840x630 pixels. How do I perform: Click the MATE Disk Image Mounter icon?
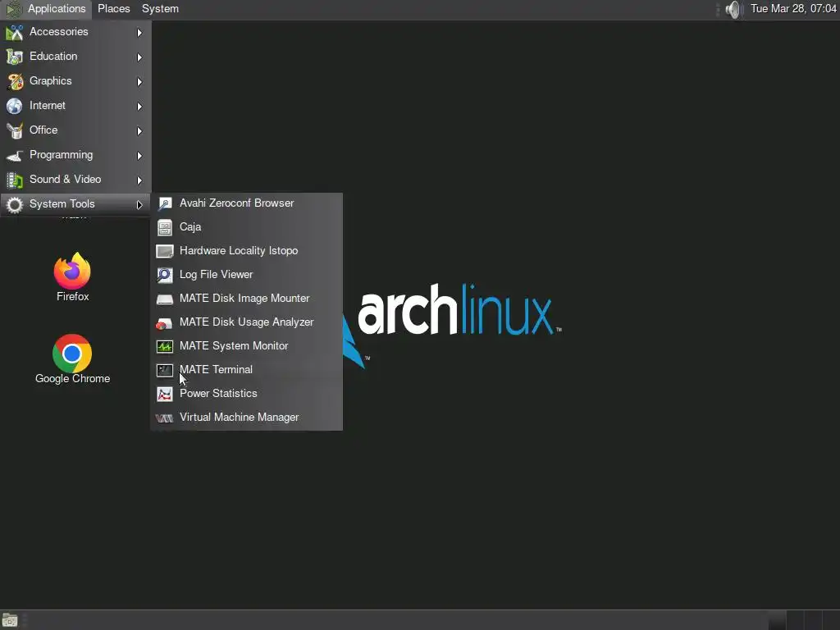(x=164, y=299)
